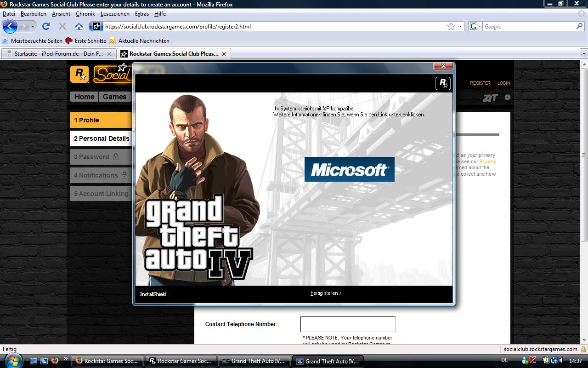Open the Meistbesuchte Seiten bookmark
Image resolution: width=588 pixels, height=368 pixels.
[32, 41]
